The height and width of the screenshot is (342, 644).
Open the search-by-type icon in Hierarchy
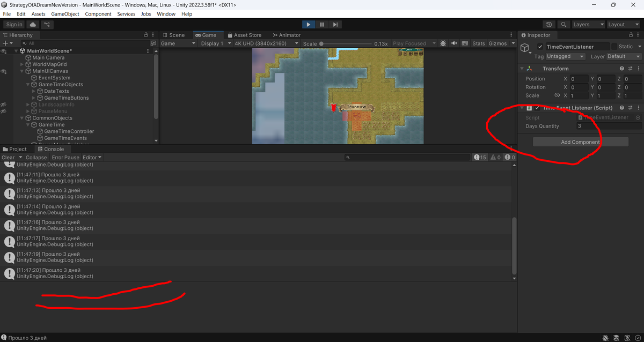pyautogui.click(x=153, y=43)
